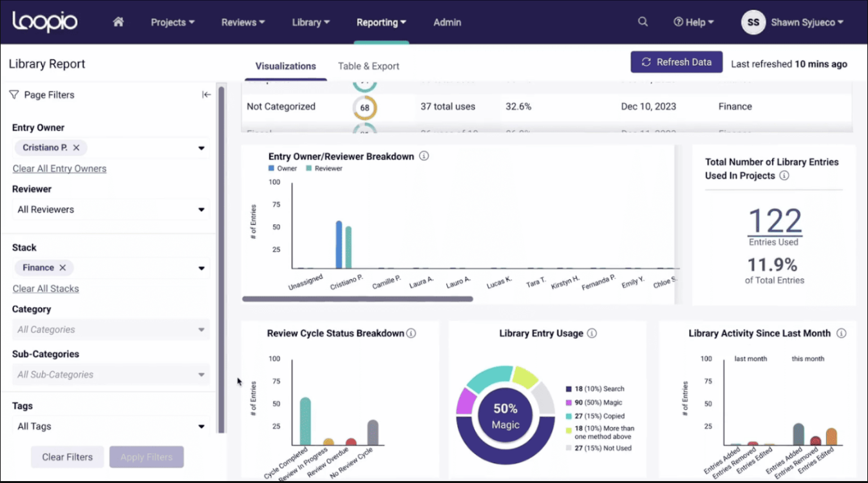Remove the Cristiano P. entry owner chip
This screenshot has width=868, height=483.
click(x=76, y=147)
